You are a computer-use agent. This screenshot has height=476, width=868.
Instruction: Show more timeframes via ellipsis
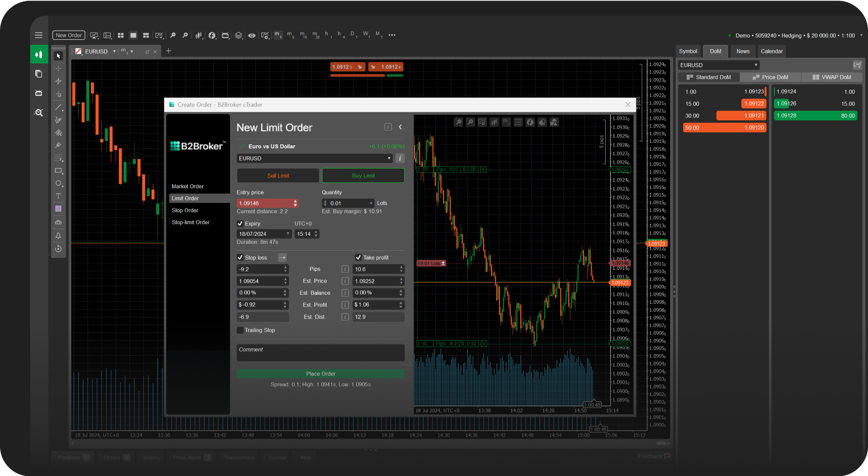(392, 35)
